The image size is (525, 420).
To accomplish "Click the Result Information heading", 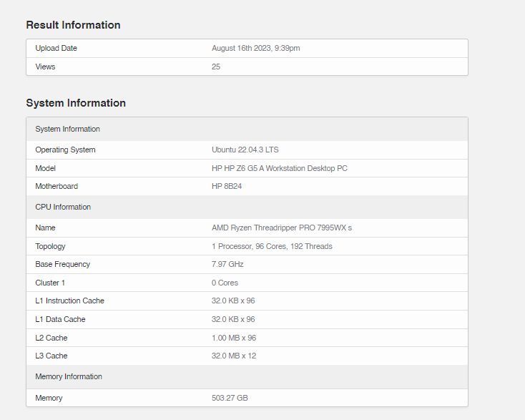I will [73, 25].
